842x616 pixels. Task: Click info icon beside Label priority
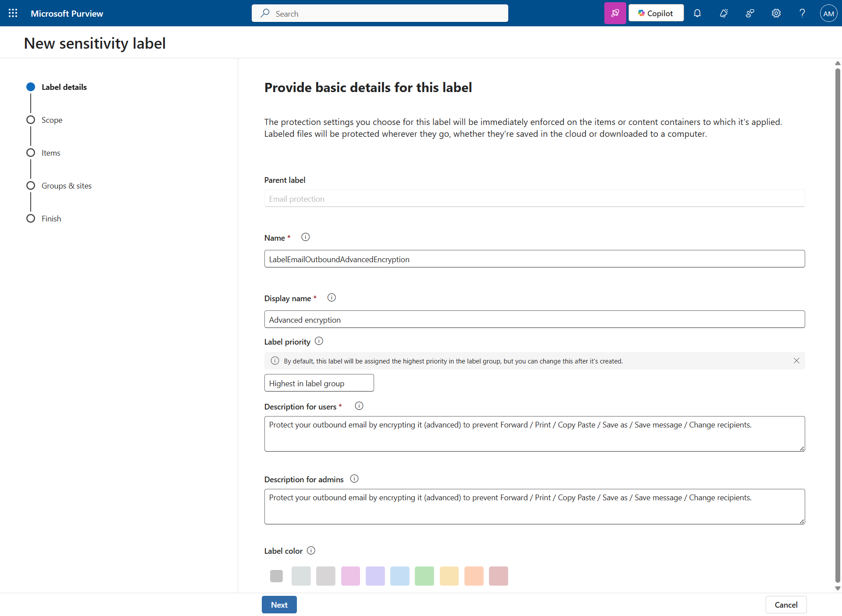click(319, 341)
